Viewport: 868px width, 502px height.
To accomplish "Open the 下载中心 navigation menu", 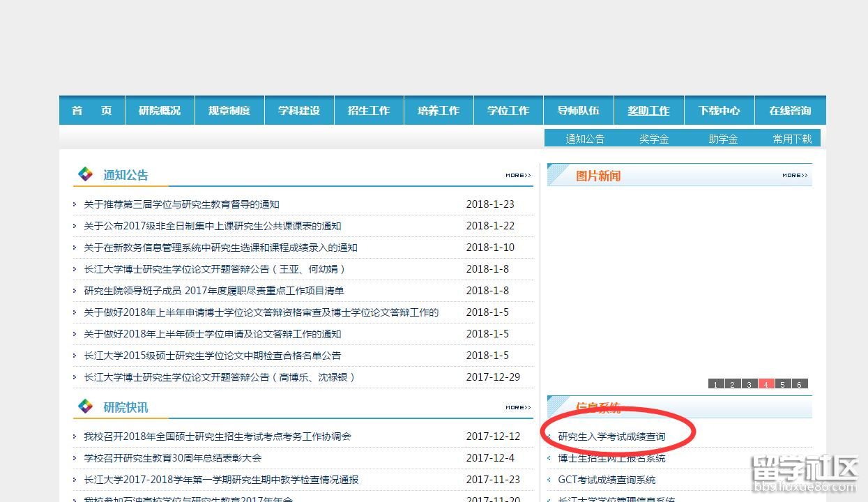I will (719, 111).
